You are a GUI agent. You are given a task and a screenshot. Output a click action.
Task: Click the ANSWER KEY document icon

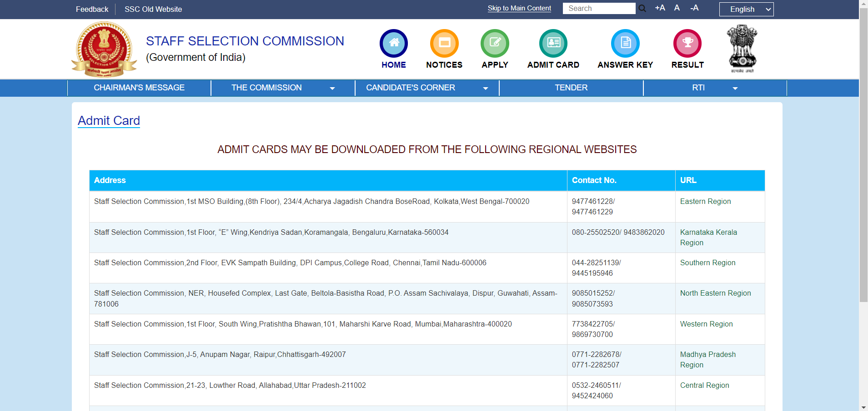point(625,43)
